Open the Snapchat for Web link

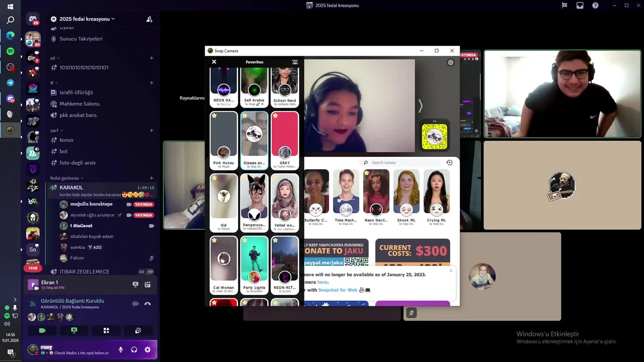click(338, 290)
